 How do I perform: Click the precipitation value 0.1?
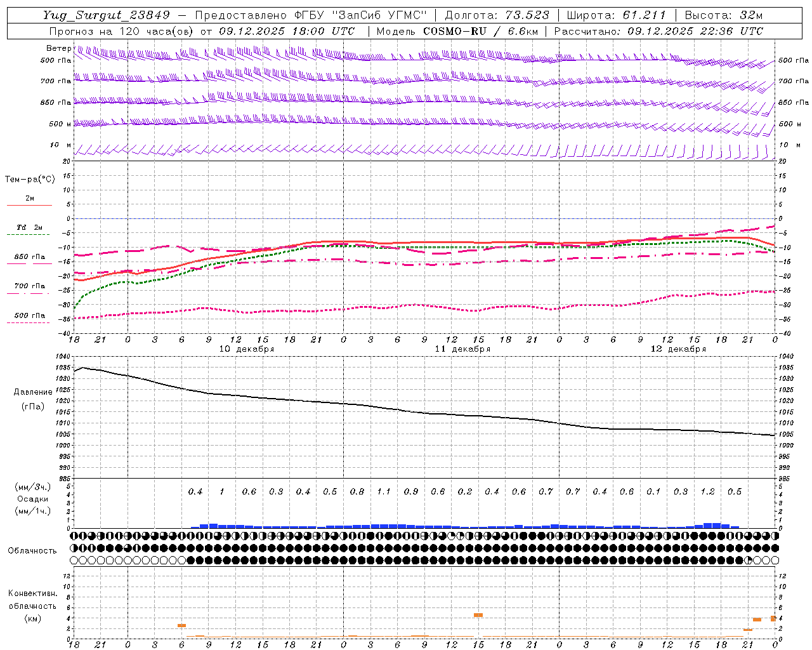click(653, 492)
